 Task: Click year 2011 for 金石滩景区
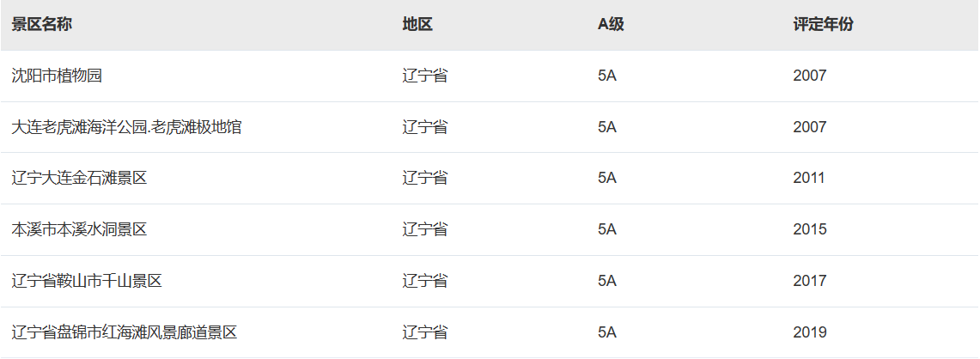[809, 179]
